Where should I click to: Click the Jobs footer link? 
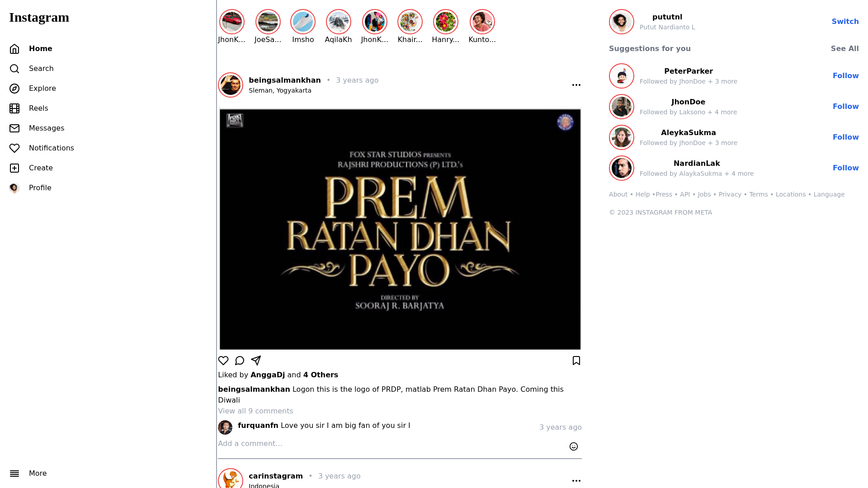click(x=704, y=194)
